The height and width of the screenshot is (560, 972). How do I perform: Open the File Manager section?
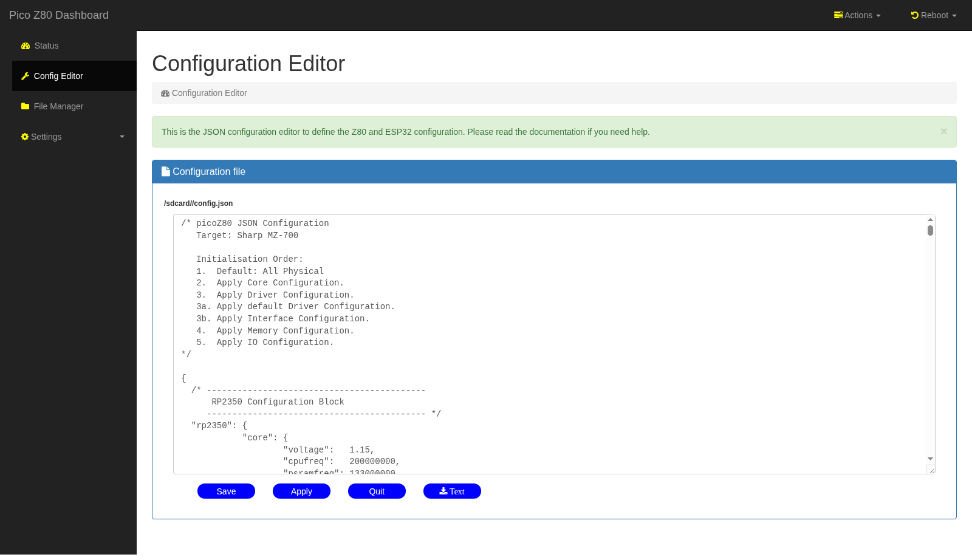(59, 106)
